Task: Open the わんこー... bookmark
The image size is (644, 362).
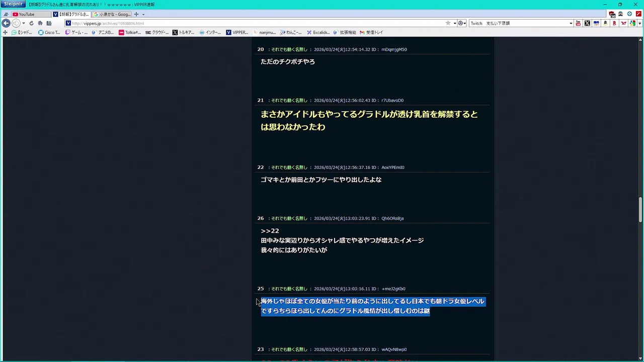Action: (291, 32)
